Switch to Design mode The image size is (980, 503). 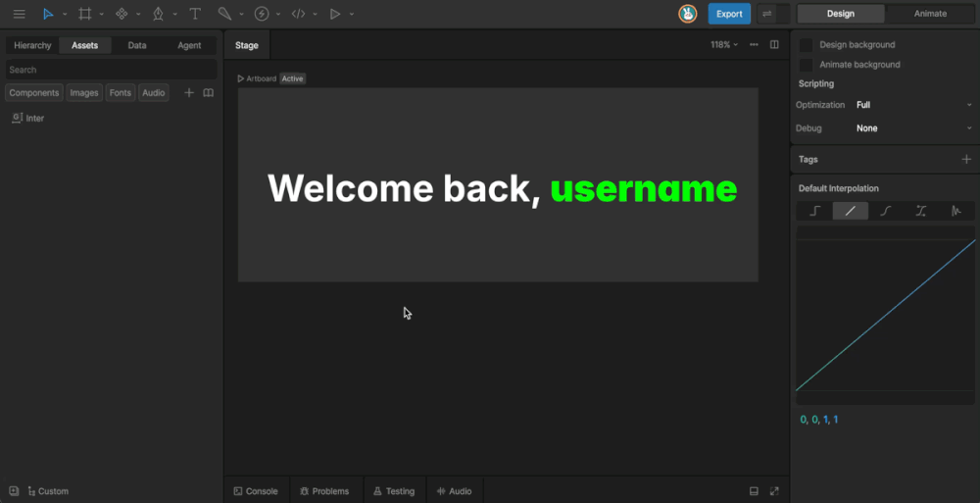pos(840,14)
